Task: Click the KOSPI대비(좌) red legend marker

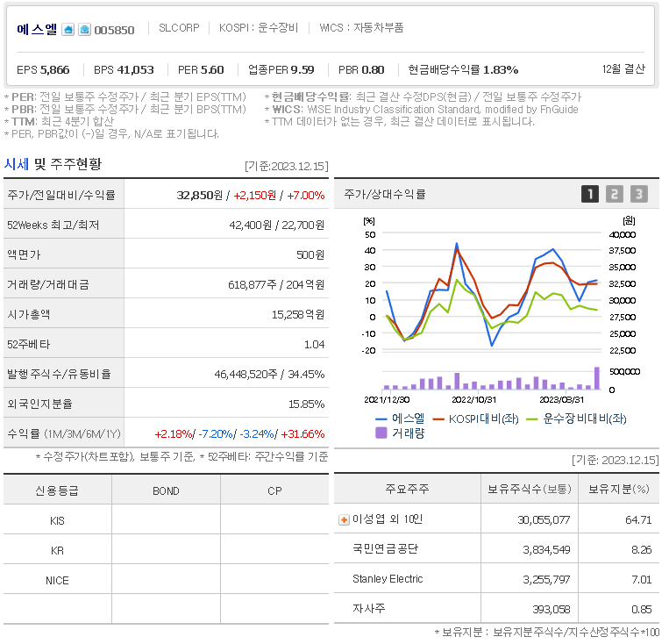Action: pos(438,419)
